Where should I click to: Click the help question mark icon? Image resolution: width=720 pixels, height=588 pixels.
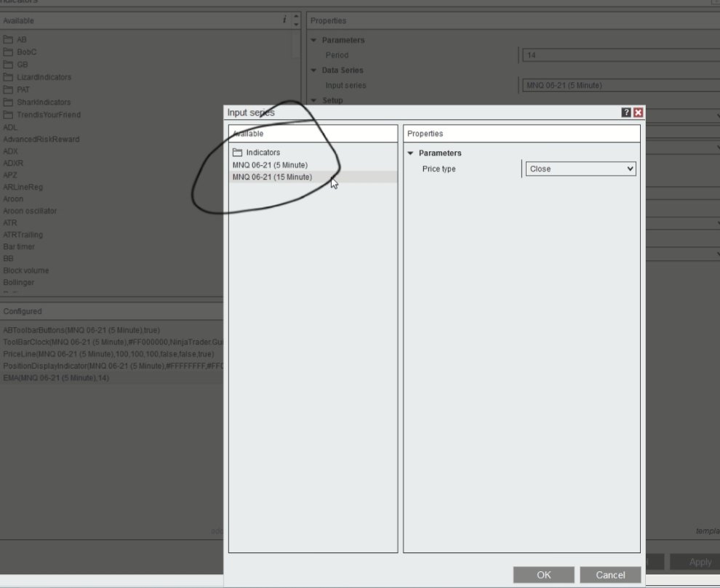626,113
